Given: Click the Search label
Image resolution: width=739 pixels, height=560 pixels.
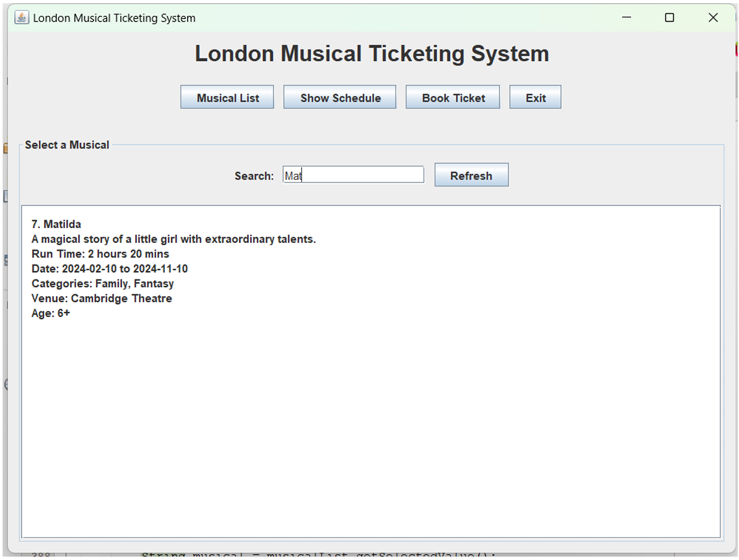Looking at the screenshot, I should click(x=253, y=175).
